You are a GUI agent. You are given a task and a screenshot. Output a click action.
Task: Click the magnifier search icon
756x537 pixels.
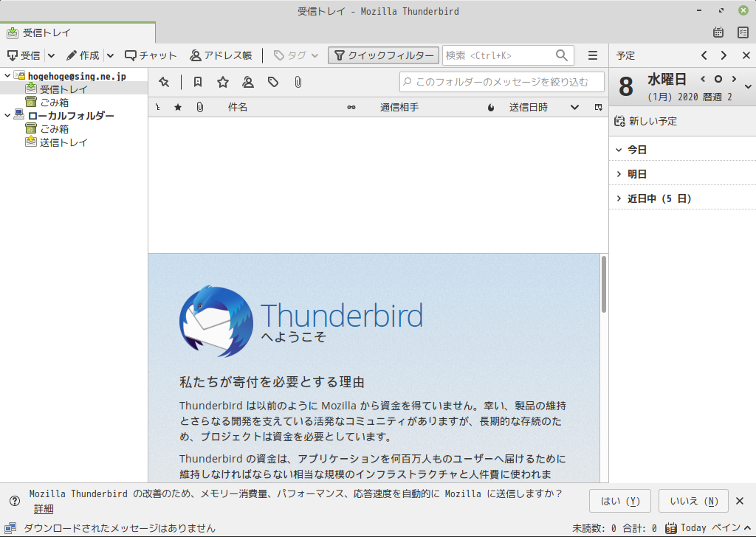[x=562, y=55]
